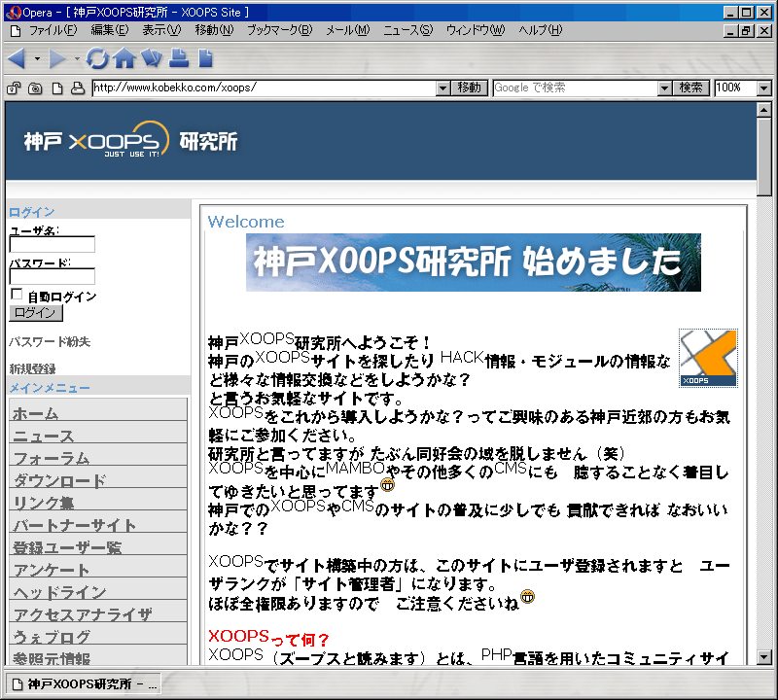Open the パスワード紛失 link

pos(50,342)
